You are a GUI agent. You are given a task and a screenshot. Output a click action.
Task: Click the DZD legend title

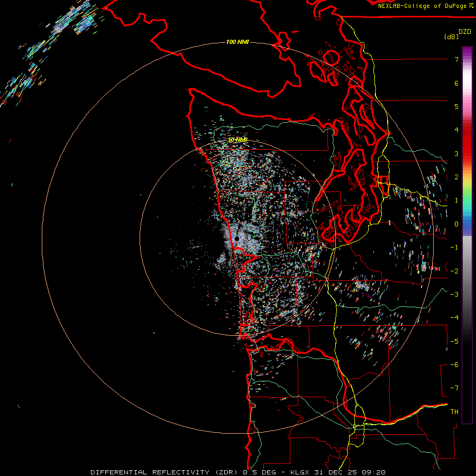tap(465, 32)
